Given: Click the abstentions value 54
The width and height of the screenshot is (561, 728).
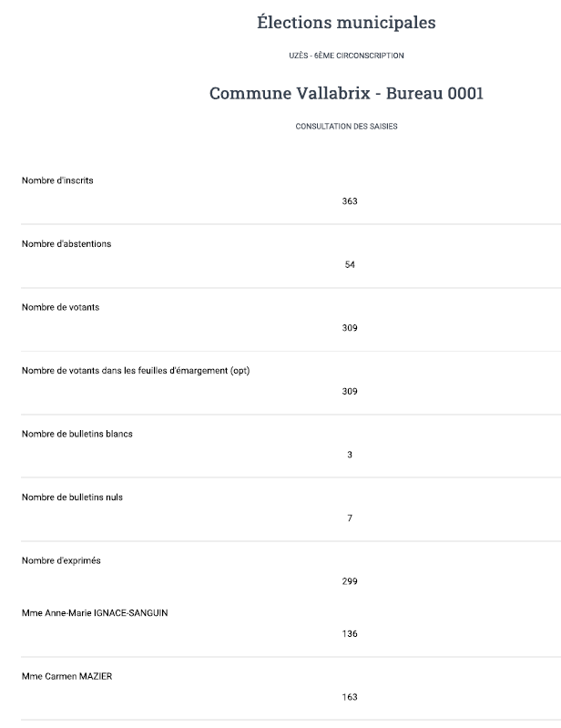Looking at the screenshot, I should click(350, 265).
